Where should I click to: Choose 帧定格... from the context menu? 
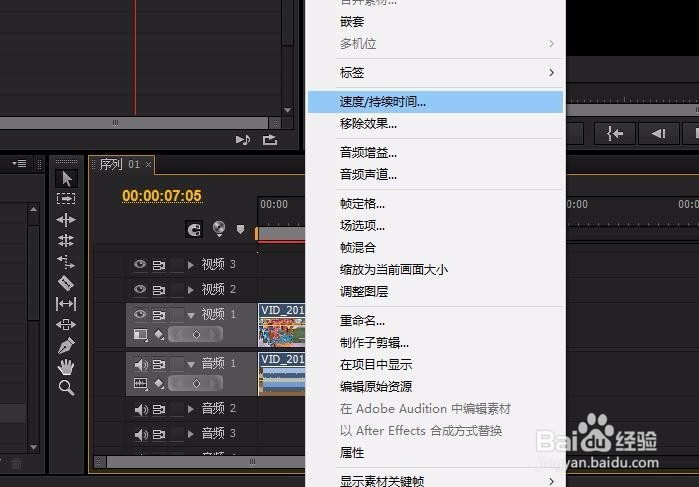pyautogui.click(x=435, y=204)
